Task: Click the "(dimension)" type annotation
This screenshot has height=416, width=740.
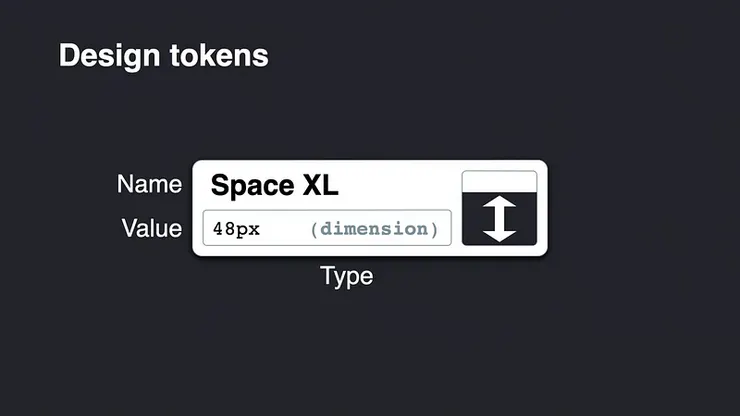Action: [x=374, y=229]
